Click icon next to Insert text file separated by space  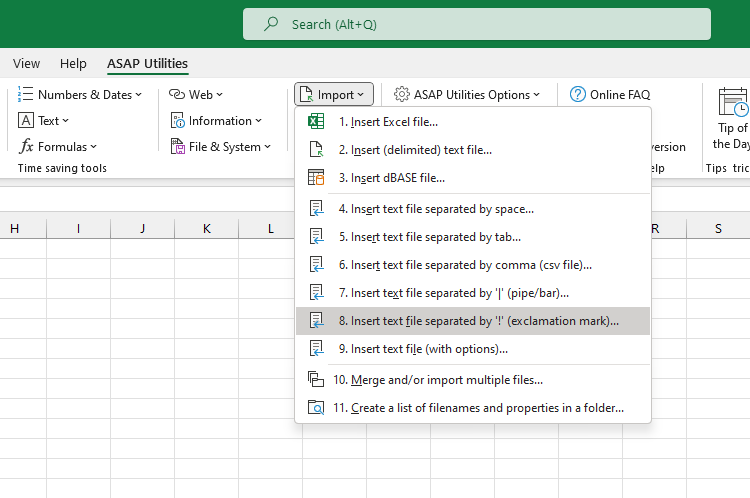point(316,209)
